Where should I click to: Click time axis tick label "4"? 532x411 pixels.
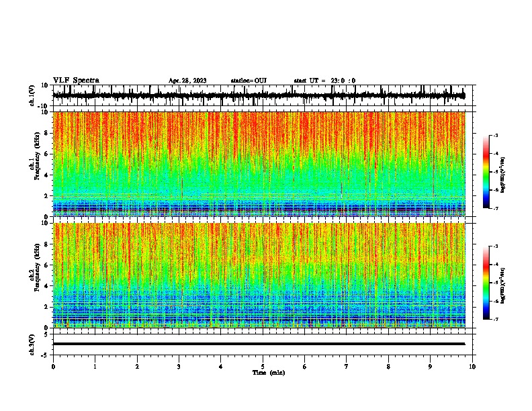(x=221, y=367)
